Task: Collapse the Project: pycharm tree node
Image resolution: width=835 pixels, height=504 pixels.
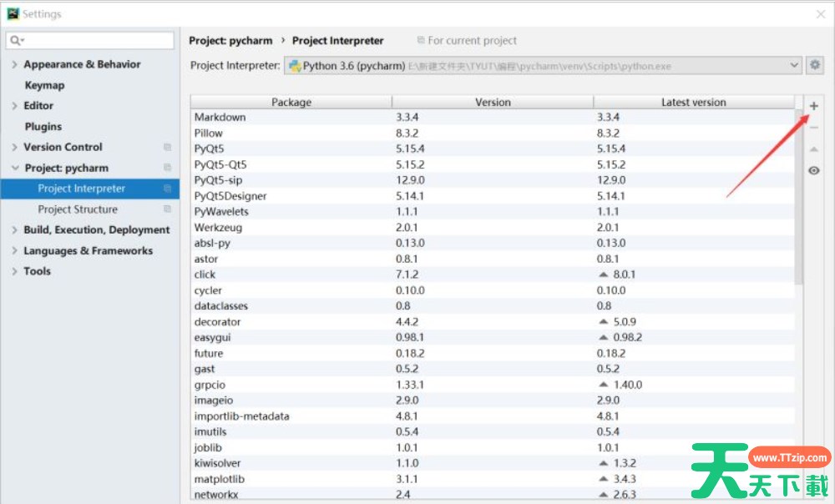Action: click(x=15, y=168)
